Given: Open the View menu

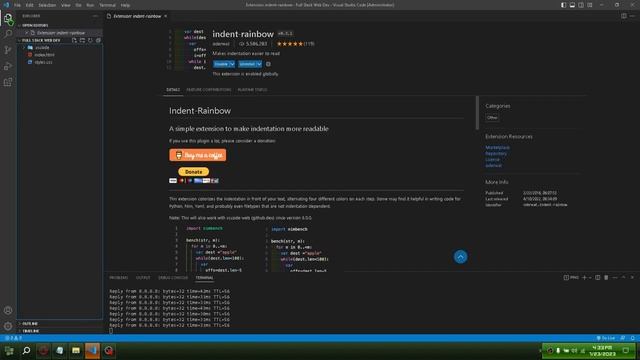Looking at the screenshot, I should pyautogui.click(x=66, y=5).
